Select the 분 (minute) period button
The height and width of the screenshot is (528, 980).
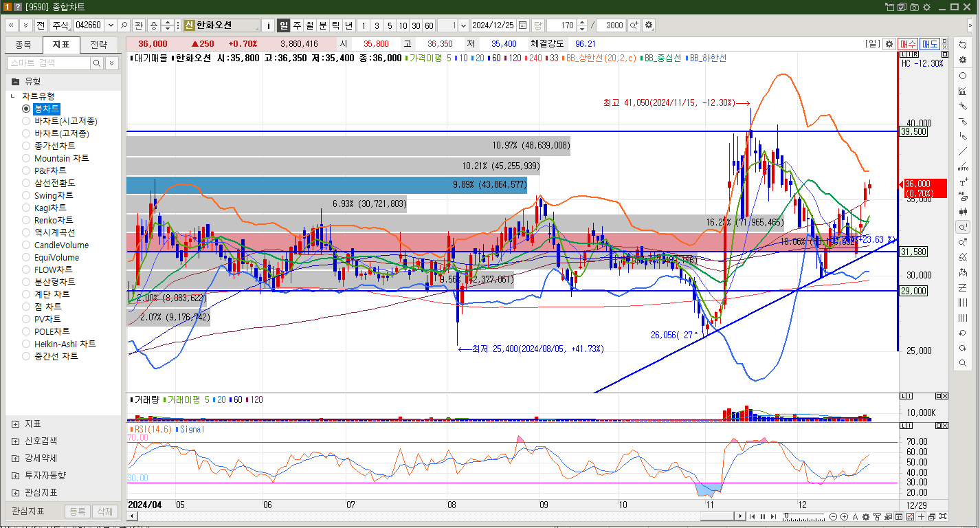click(x=323, y=25)
